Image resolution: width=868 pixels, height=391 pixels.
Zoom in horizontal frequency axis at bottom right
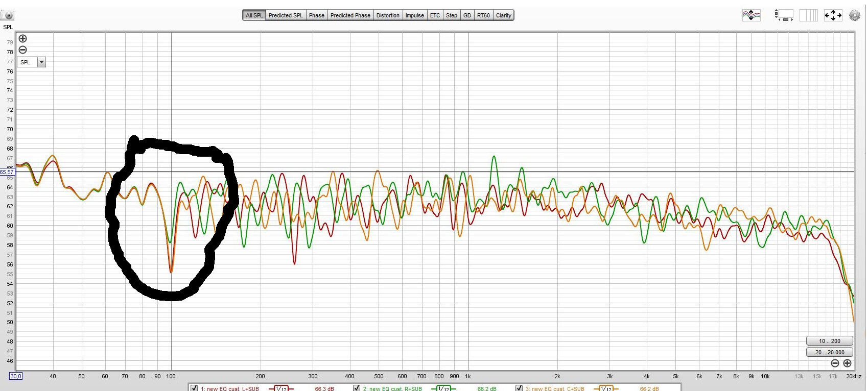(x=847, y=363)
